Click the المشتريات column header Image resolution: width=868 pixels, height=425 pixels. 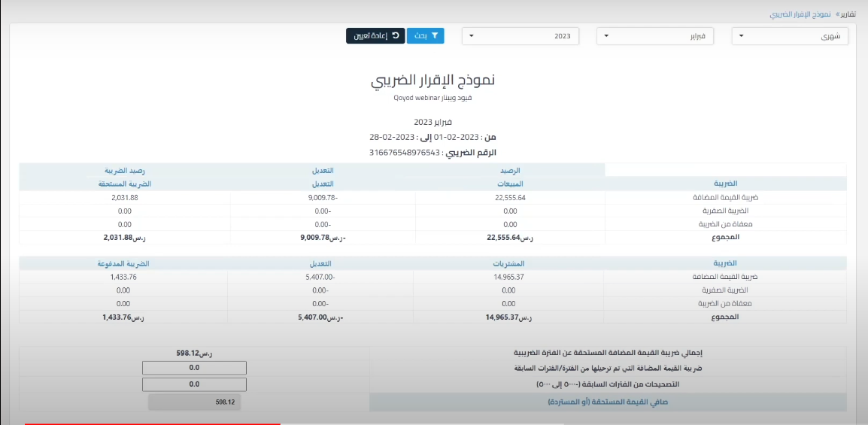point(510,263)
